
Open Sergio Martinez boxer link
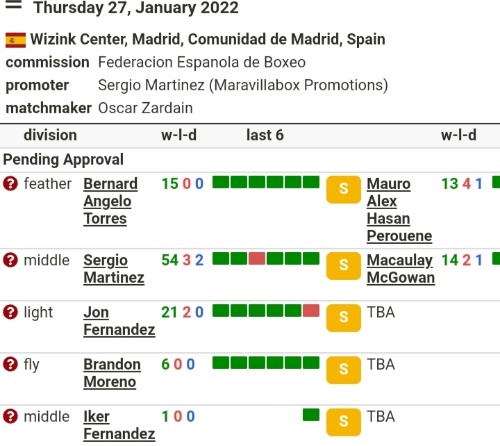pos(114,269)
